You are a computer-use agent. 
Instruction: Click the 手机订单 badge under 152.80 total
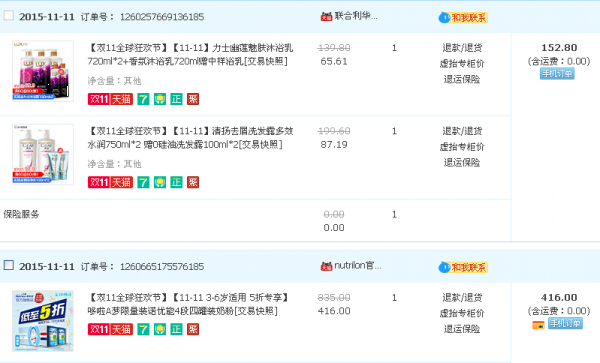point(557,73)
